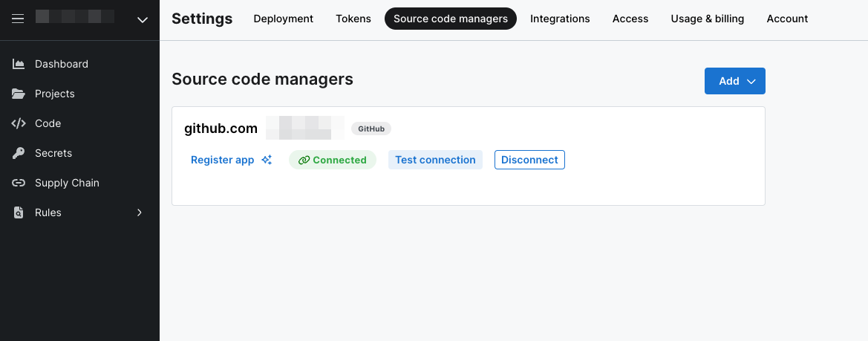
Task: Click the Disconnect button
Action: click(529, 160)
